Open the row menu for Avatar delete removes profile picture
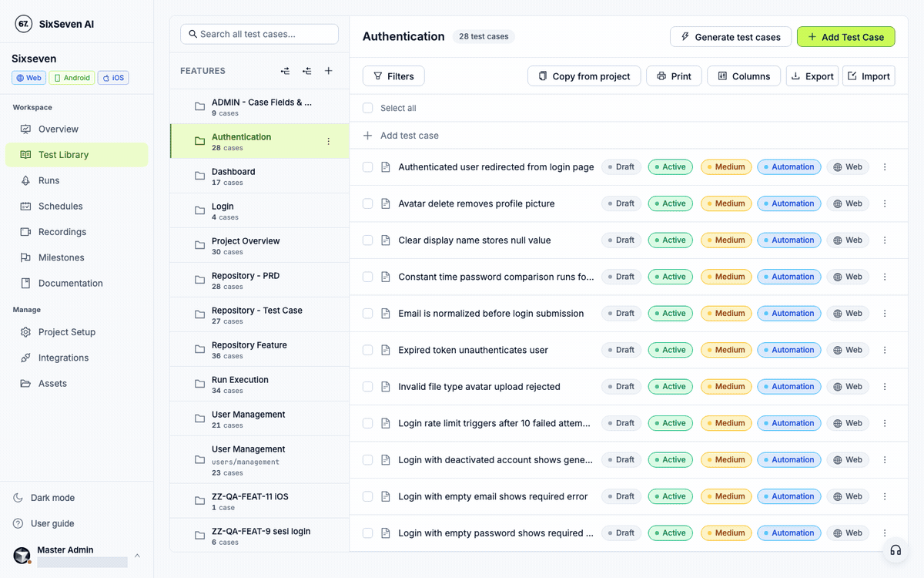The image size is (924, 578). [884, 203]
